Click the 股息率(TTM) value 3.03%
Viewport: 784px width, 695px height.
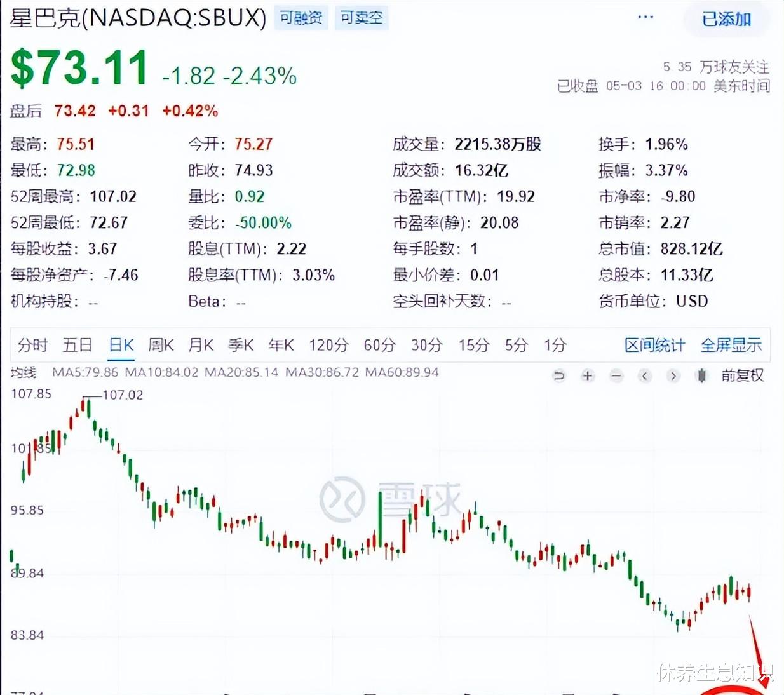click(313, 274)
